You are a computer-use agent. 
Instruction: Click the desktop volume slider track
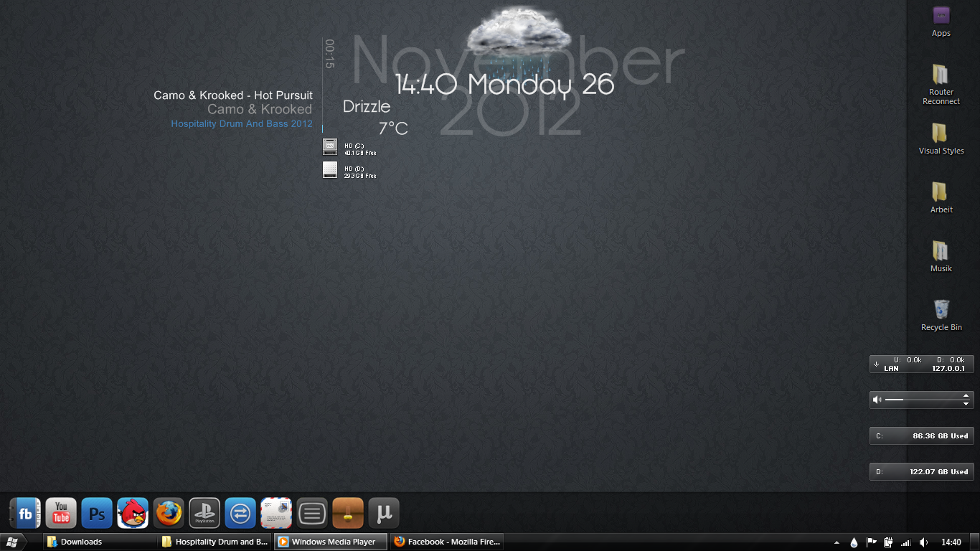pyautogui.click(x=925, y=400)
